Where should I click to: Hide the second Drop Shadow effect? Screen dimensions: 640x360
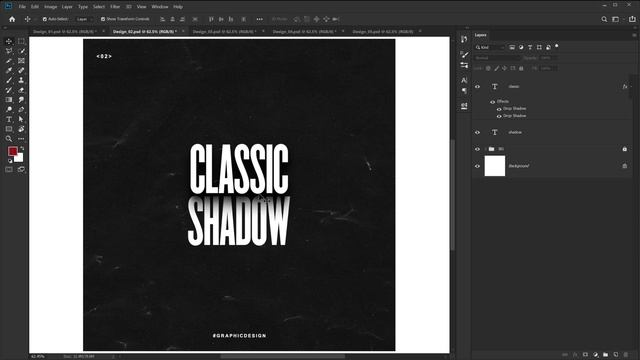click(x=499, y=116)
